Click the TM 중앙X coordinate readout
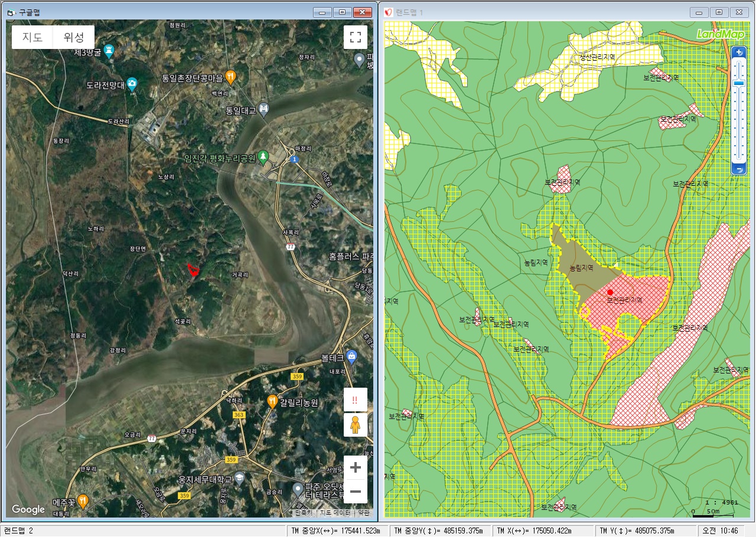The width and height of the screenshot is (756, 537). 337,531
